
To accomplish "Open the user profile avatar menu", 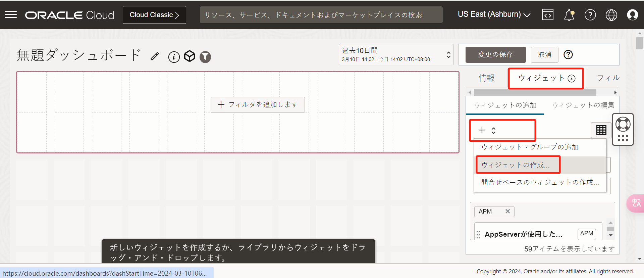I will 632,15.
